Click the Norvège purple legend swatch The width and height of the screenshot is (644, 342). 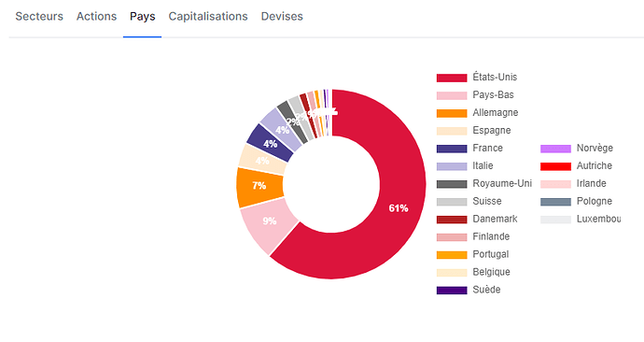tap(555, 149)
